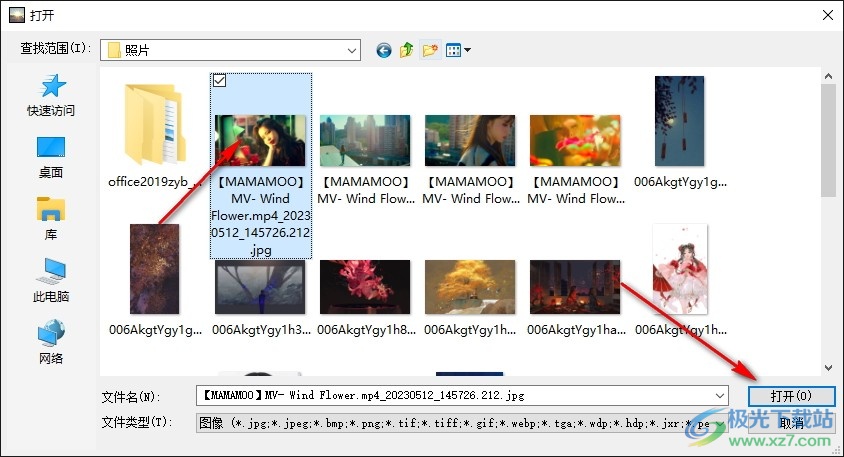Select the 006AkgtYgy1h3 gray forest thumbnail
The width and height of the screenshot is (844, 457).
click(260, 286)
